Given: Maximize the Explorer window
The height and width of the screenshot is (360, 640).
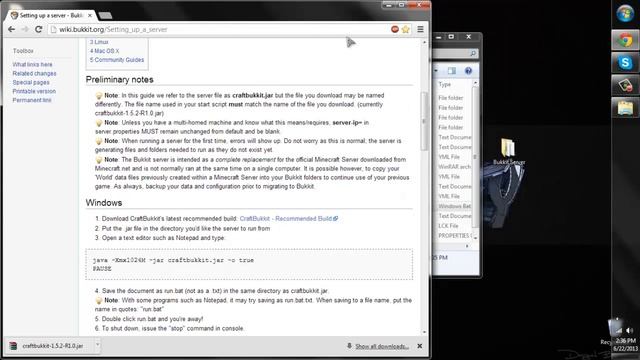Looking at the screenshot, I should click(x=451, y=37).
